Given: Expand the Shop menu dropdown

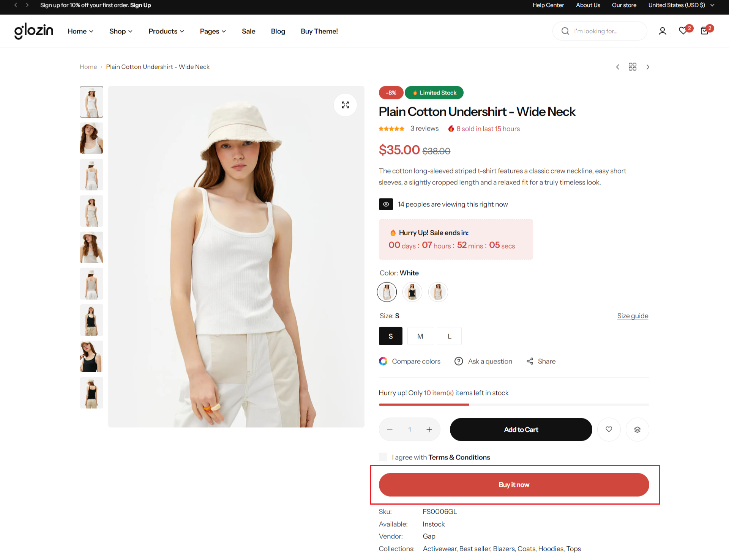Looking at the screenshot, I should pos(121,31).
